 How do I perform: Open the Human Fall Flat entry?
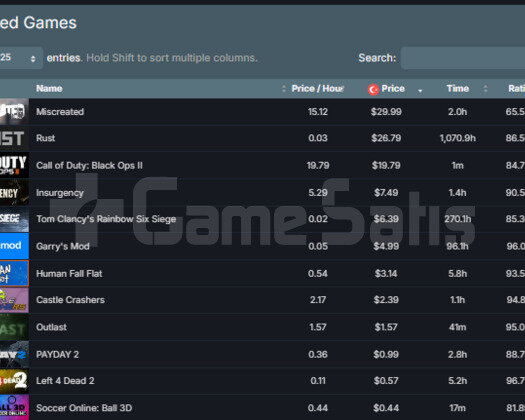click(69, 274)
